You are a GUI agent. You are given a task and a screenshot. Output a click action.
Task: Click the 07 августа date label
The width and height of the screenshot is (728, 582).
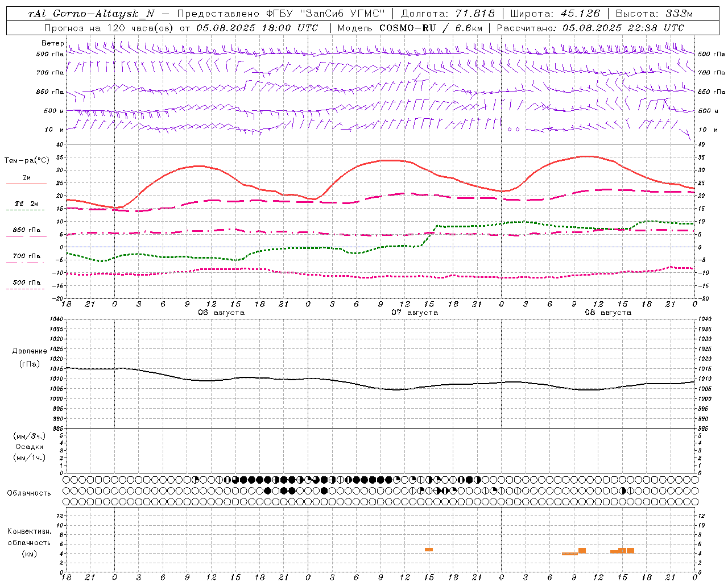[x=415, y=313]
